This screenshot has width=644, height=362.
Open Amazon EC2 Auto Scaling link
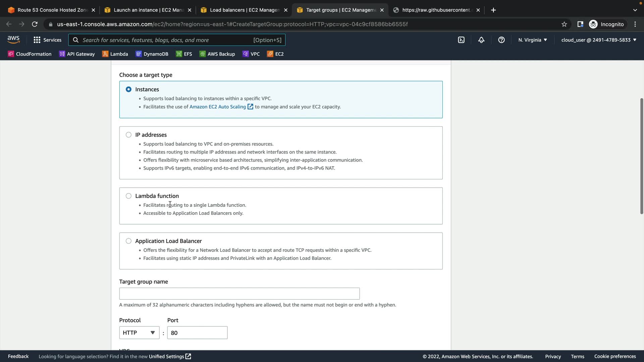coord(218,107)
